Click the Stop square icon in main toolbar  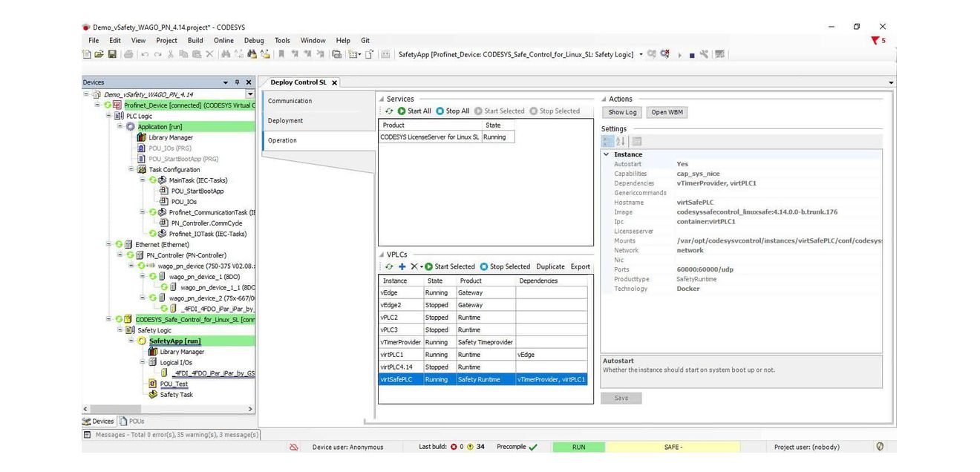(692, 55)
